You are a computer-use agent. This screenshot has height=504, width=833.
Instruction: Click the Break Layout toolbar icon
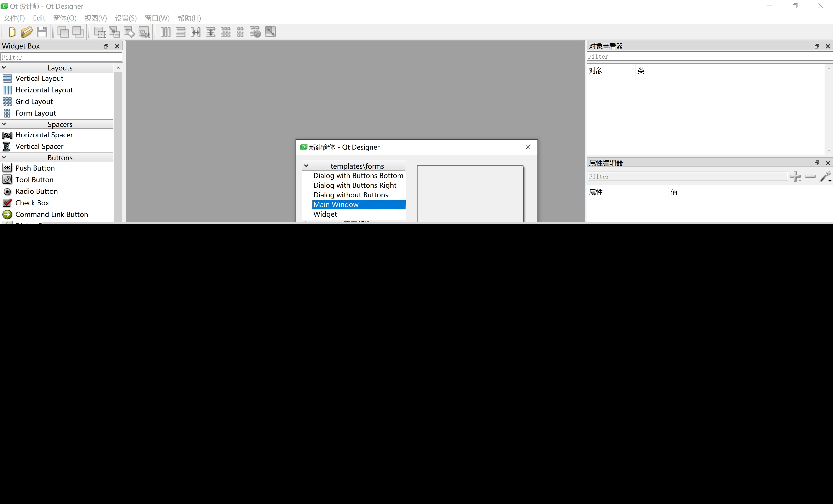coord(255,32)
